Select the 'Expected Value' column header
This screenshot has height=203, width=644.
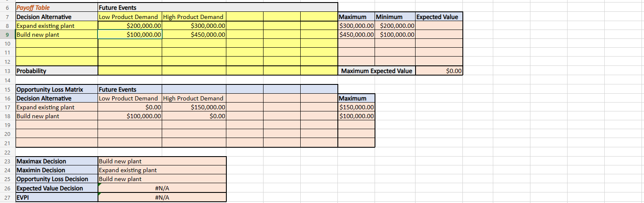[x=439, y=17]
